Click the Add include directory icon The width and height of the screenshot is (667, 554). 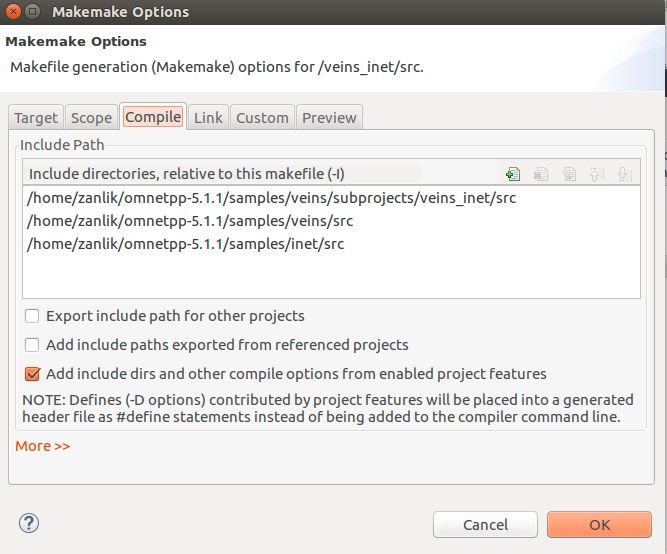pos(513,173)
